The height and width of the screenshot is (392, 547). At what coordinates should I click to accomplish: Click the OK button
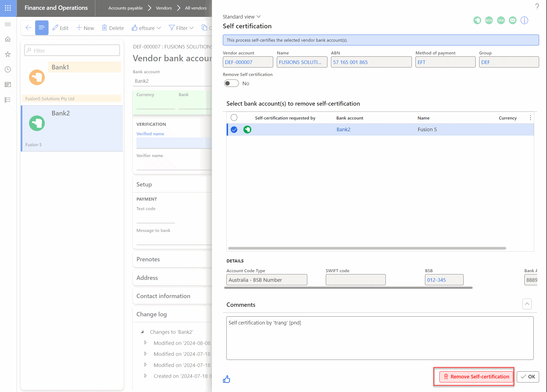point(528,376)
